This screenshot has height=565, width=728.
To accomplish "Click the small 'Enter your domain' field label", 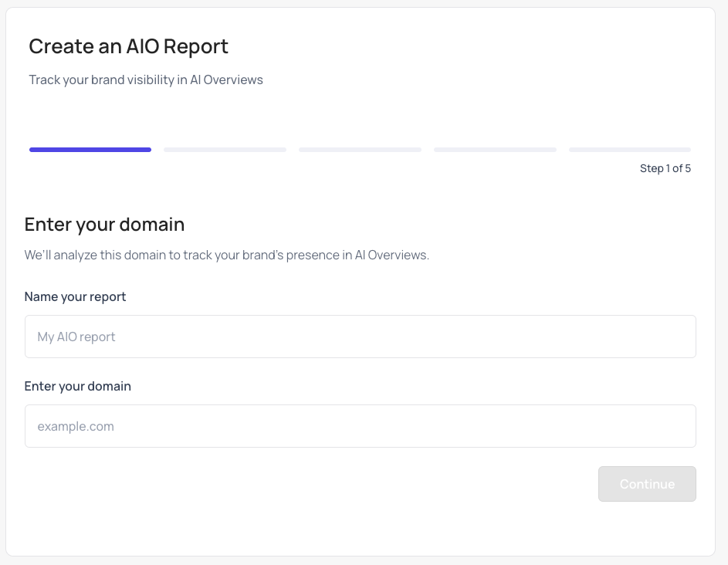I will [x=77, y=387].
